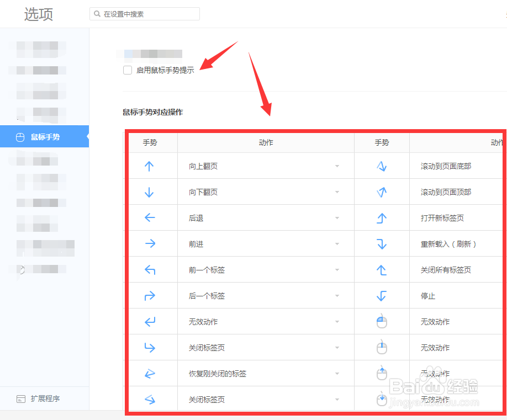
Task: Open the action dropdown for 后退
Action: click(337, 217)
